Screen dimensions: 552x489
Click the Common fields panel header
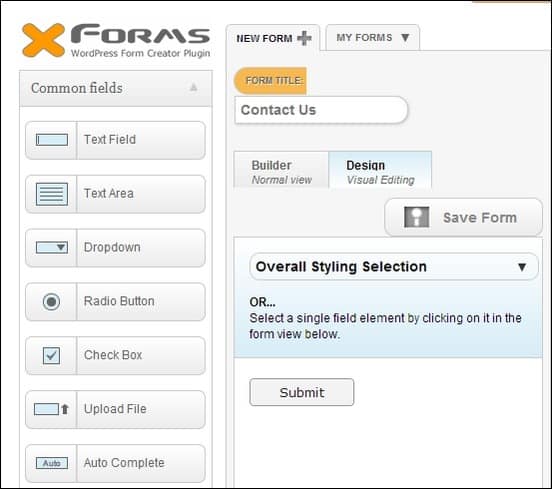[x=116, y=88]
